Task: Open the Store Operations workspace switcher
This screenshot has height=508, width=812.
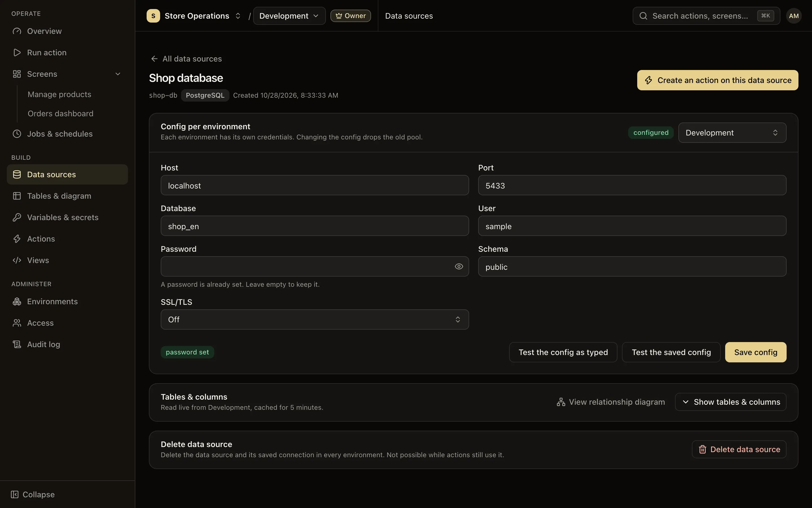Action: tap(194, 16)
